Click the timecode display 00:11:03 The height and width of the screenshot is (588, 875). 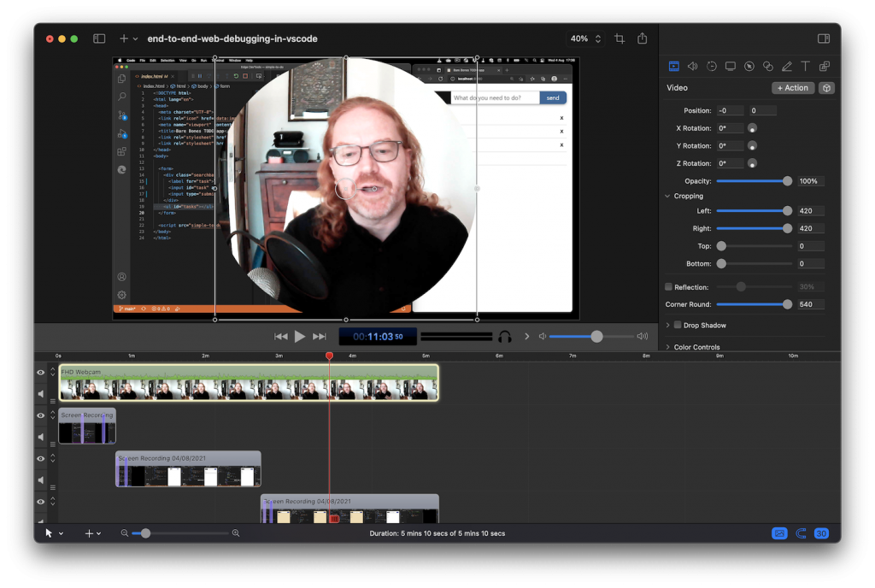[378, 337]
